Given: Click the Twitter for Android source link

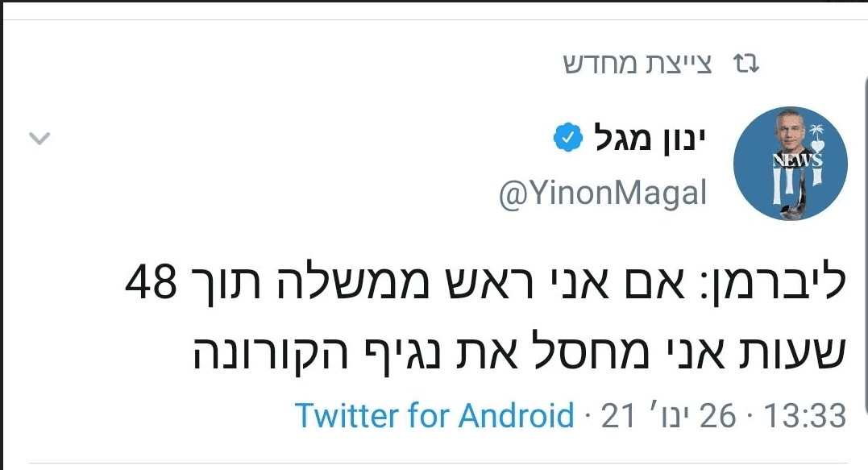Looking at the screenshot, I should click(x=434, y=416).
